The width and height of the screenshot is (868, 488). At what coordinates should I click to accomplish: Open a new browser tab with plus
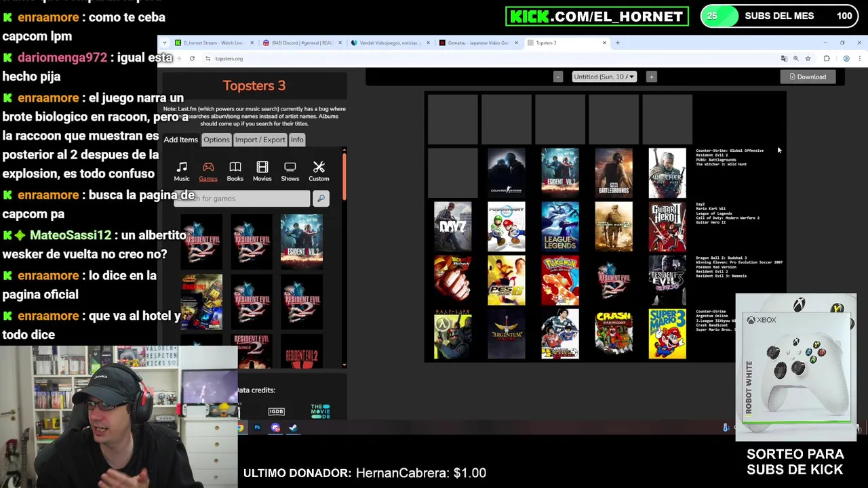[x=617, y=43]
